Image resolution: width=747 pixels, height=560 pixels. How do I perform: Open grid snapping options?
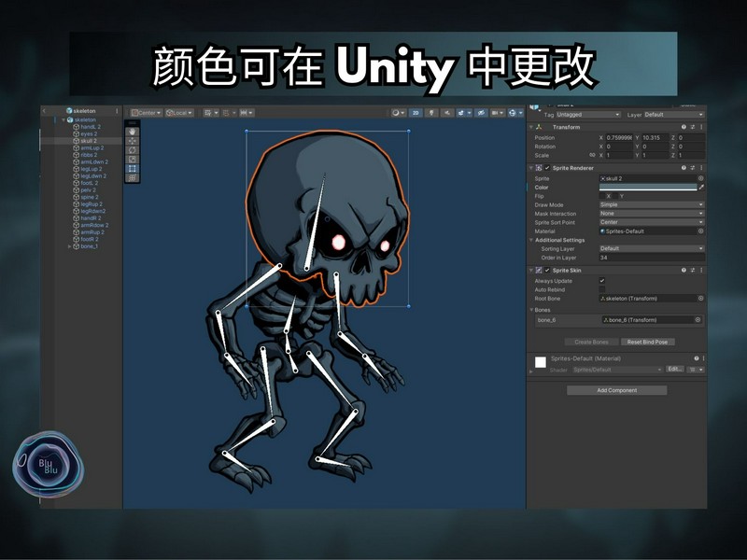tap(211, 113)
